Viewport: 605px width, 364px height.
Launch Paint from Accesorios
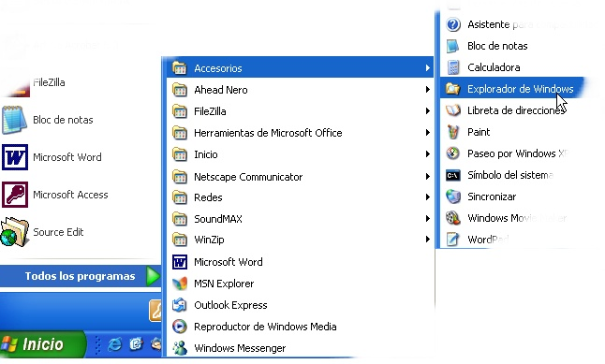pyautogui.click(x=479, y=132)
